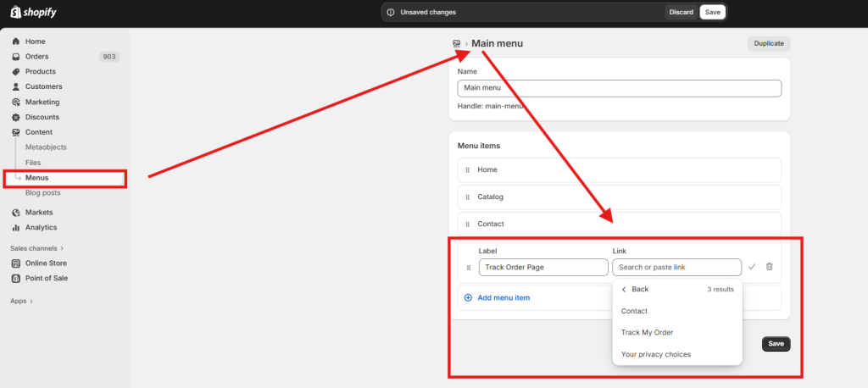
Task: Click the Point of Sale icon
Action: click(x=15, y=279)
